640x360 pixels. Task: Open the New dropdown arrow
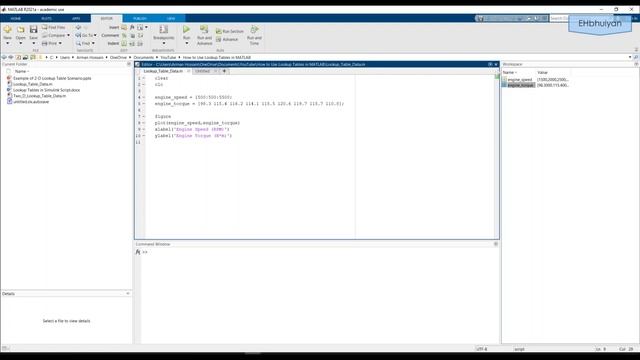[x=7, y=43]
